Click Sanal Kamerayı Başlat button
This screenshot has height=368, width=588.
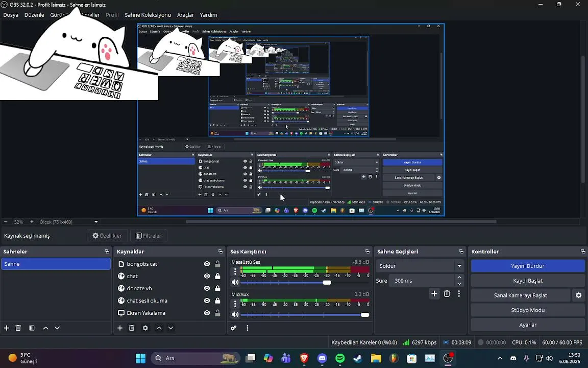click(521, 295)
